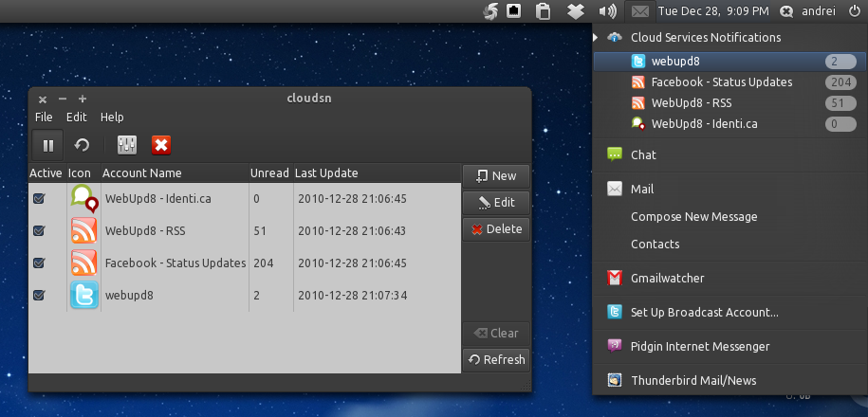Click unread count 204 in the table
868x417 pixels.
(x=264, y=263)
